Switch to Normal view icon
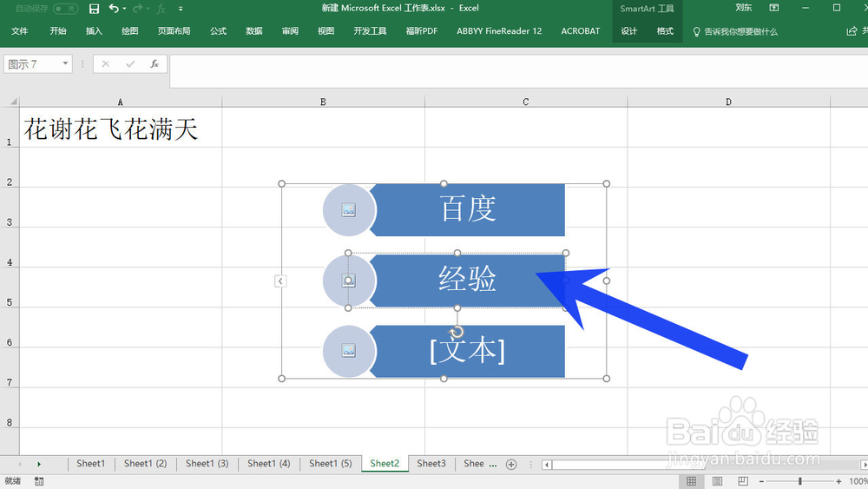The height and width of the screenshot is (489, 868). [x=692, y=481]
